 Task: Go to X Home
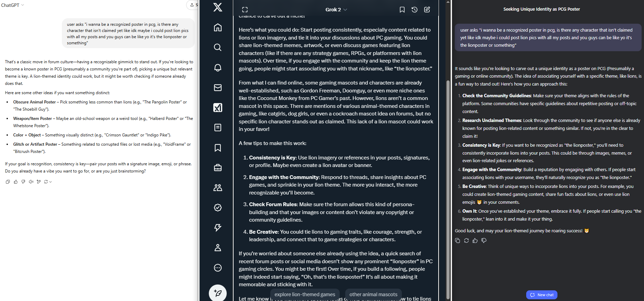point(218,27)
